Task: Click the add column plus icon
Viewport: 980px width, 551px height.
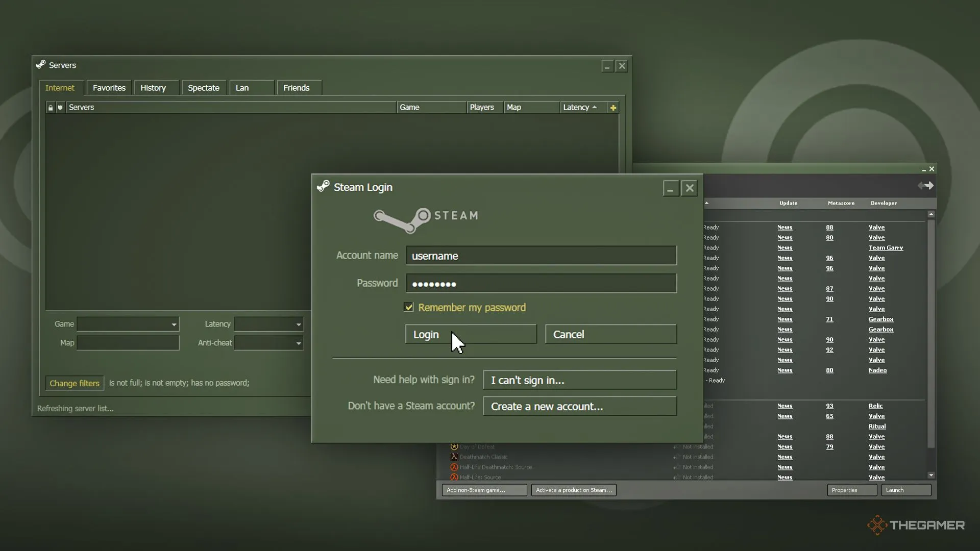Action: [x=613, y=108]
